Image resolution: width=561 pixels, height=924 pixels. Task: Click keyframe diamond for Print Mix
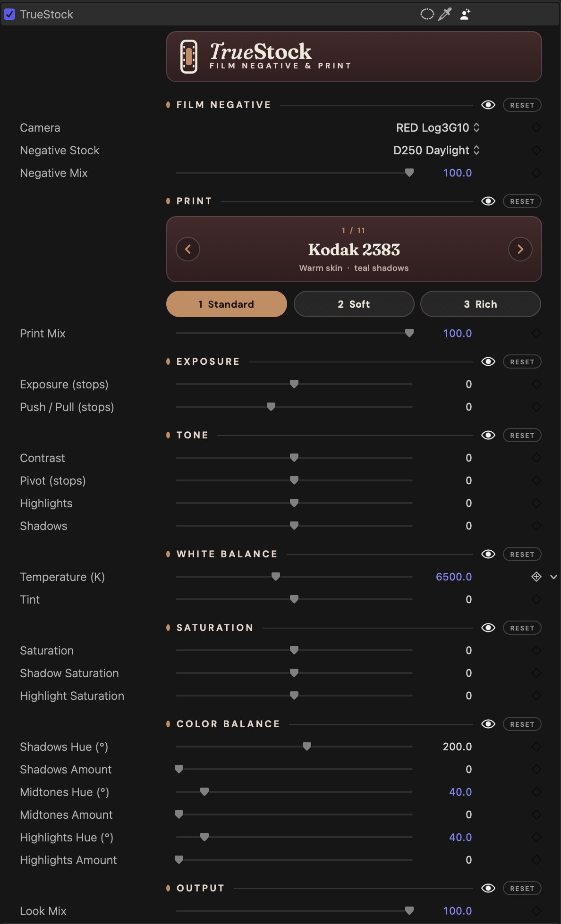coord(536,333)
